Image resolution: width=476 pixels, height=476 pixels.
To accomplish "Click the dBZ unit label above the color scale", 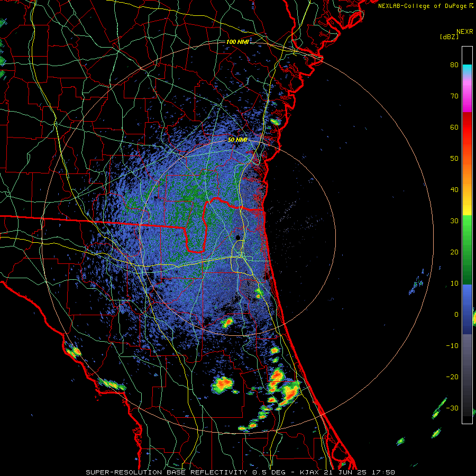I will click(x=449, y=36).
